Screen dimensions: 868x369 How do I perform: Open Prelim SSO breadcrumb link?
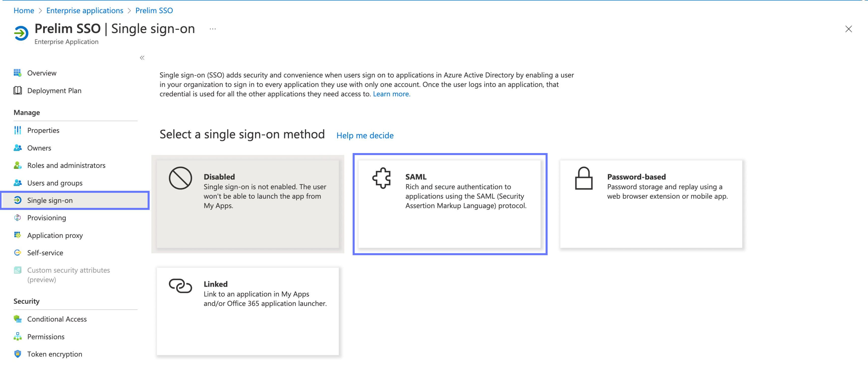click(x=154, y=10)
